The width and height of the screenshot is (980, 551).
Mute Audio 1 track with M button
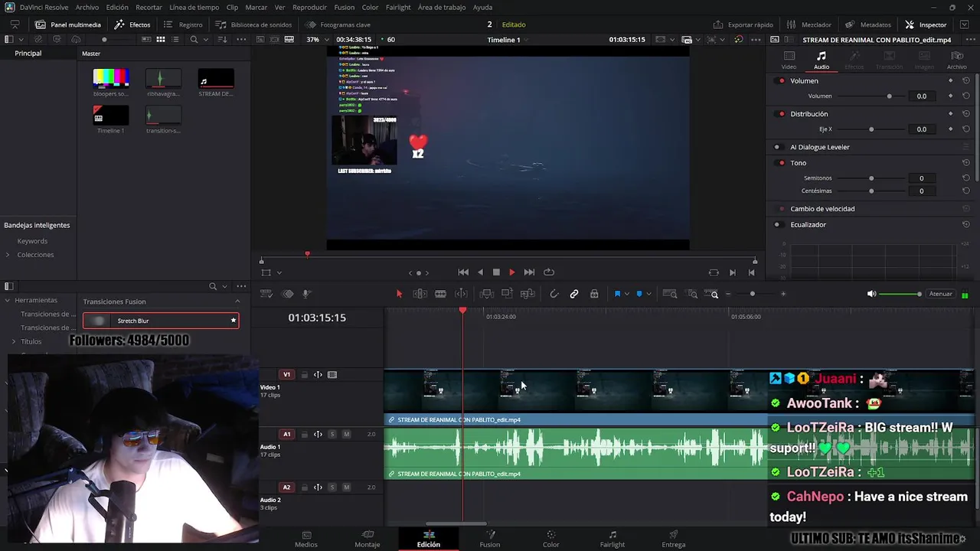[346, 435]
